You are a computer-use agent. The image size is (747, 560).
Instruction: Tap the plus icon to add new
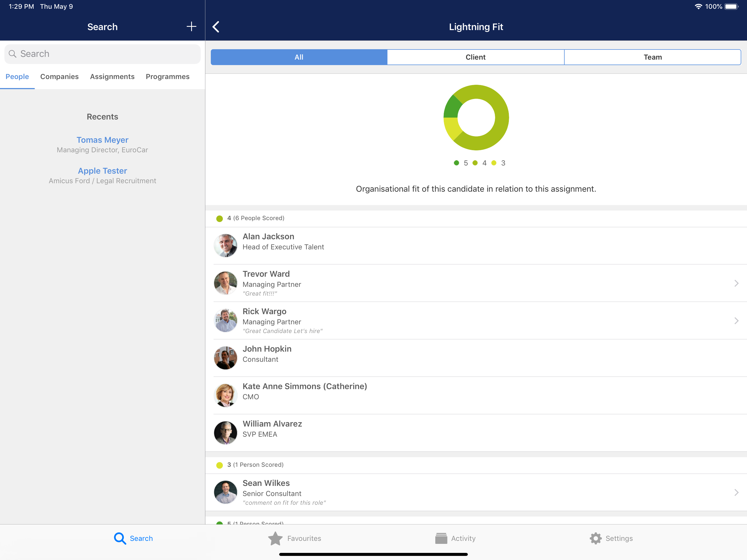[191, 27]
